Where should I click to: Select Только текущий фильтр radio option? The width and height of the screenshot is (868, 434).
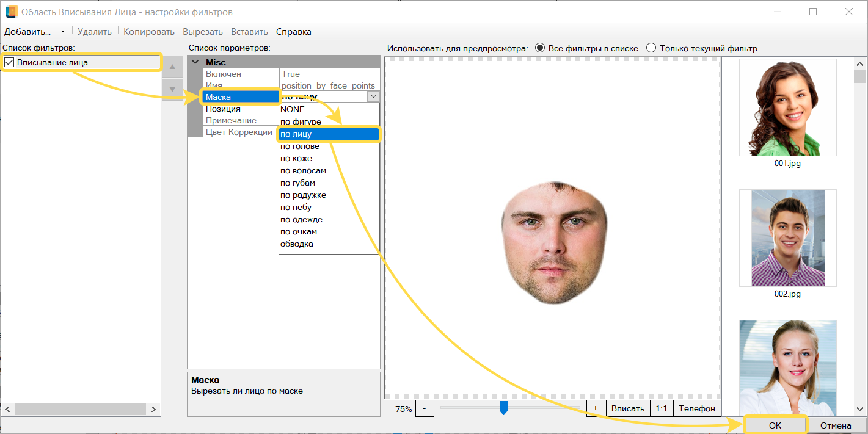point(651,48)
